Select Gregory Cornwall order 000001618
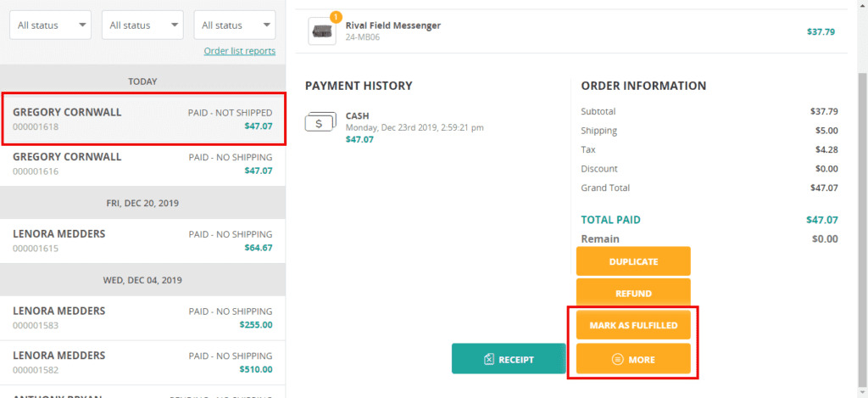This screenshot has width=868, height=398. click(142, 119)
